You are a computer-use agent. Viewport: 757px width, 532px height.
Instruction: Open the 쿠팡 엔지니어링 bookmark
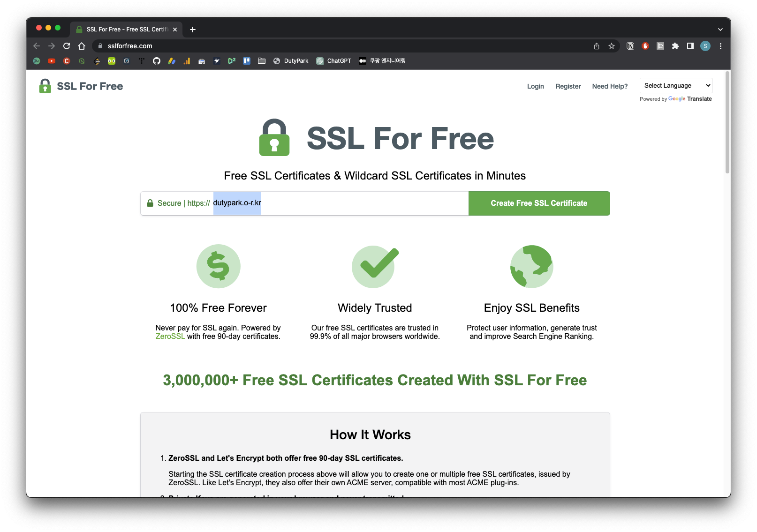[382, 61]
